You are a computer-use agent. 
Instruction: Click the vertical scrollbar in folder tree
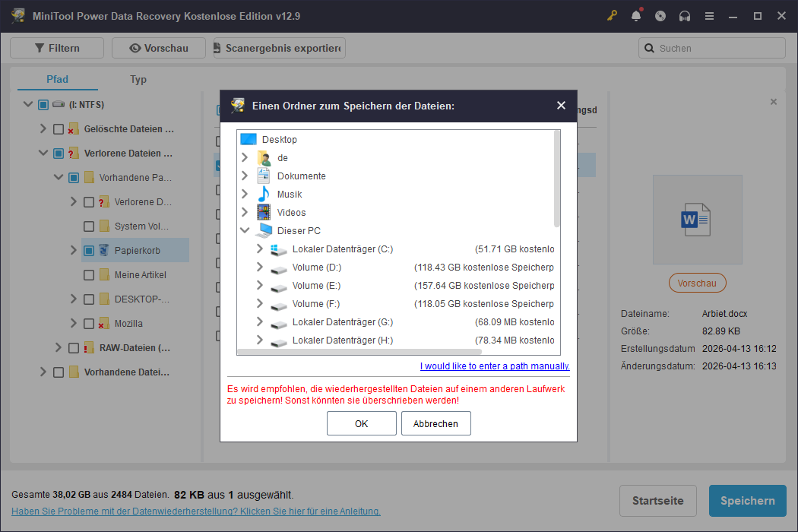(557, 179)
